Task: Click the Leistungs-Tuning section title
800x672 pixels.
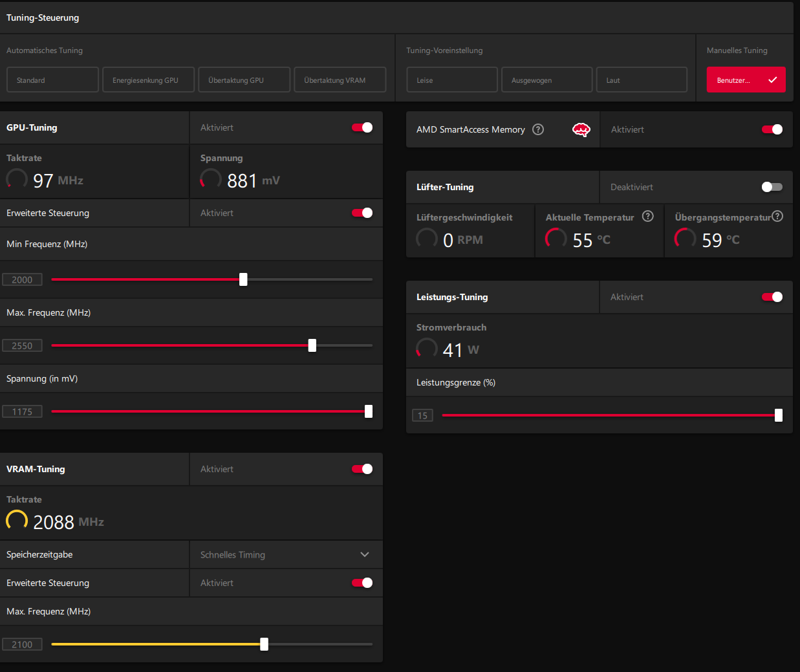Action: pos(452,297)
